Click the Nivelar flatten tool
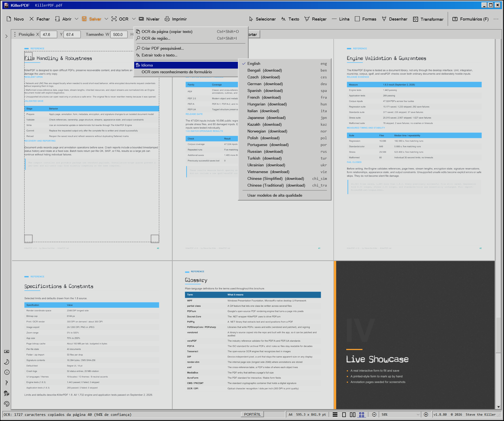 click(x=149, y=19)
